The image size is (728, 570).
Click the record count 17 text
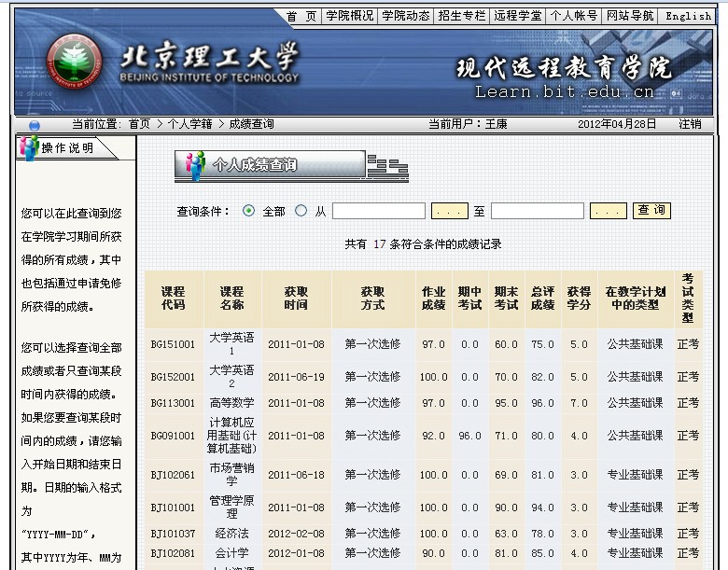379,244
